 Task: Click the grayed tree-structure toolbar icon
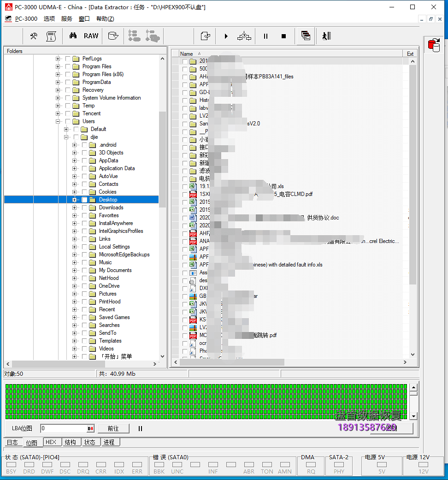pos(134,36)
